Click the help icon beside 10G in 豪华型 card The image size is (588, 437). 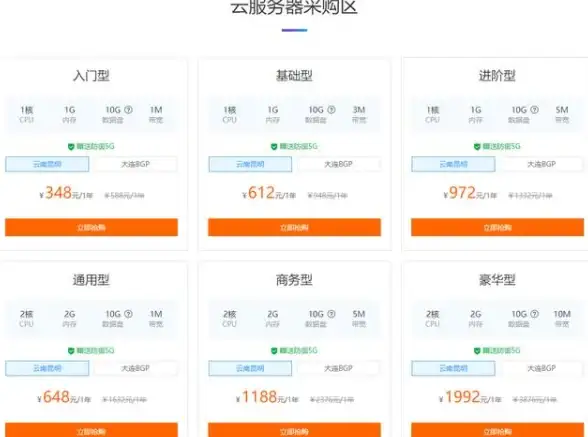535,314
